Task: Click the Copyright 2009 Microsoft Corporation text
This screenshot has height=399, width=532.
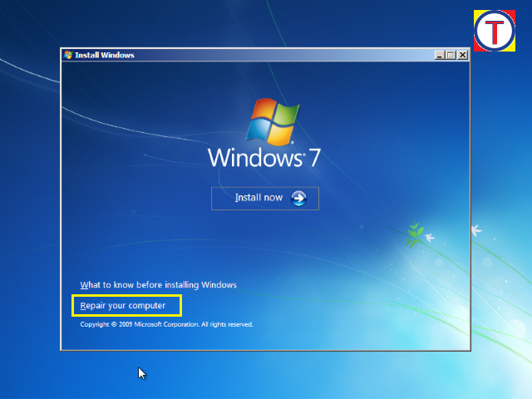Action: tap(166, 324)
